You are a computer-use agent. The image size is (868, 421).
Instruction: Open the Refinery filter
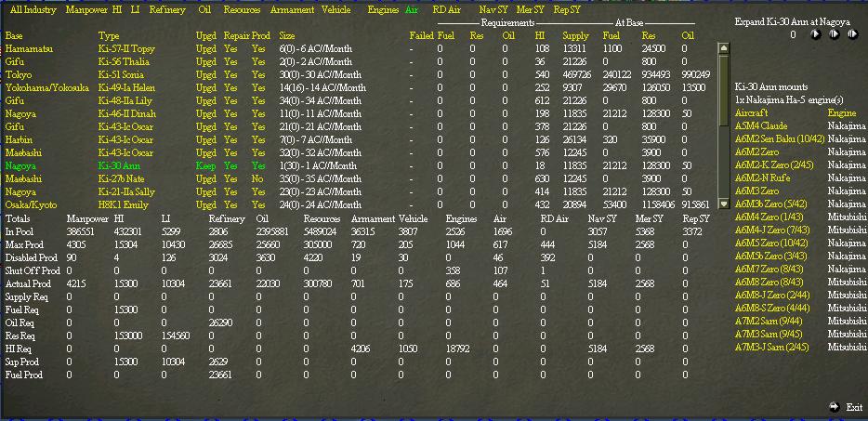tap(167, 9)
